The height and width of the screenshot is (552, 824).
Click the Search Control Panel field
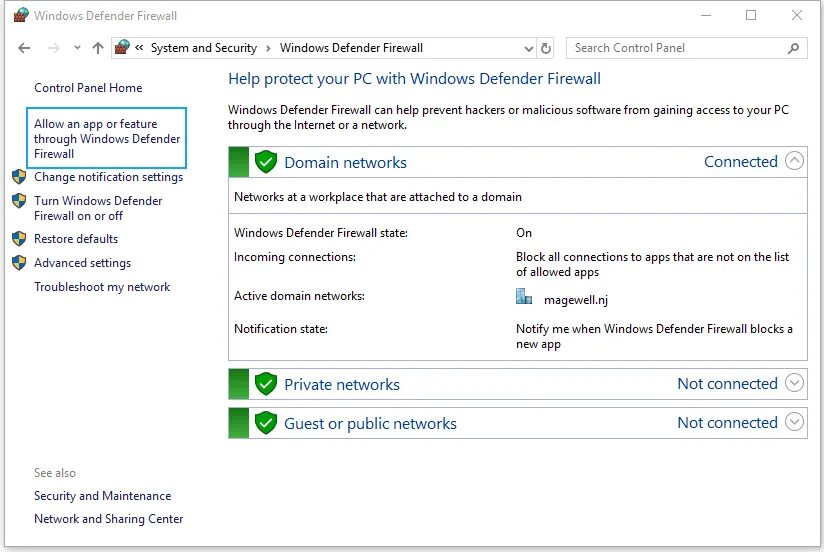click(686, 48)
